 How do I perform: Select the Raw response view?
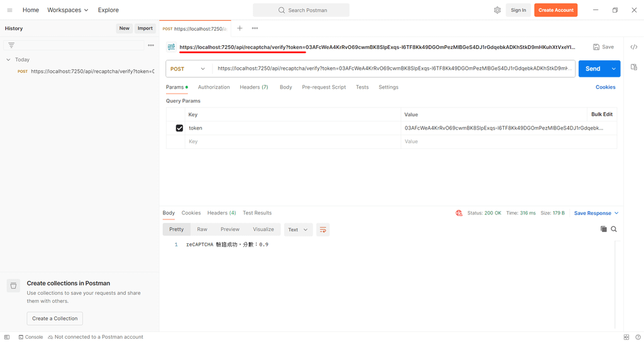202,229
